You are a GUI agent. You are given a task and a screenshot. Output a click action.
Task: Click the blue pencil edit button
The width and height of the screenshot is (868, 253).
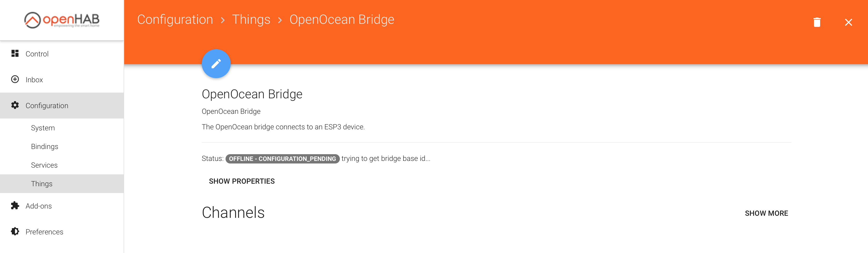click(216, 64)
